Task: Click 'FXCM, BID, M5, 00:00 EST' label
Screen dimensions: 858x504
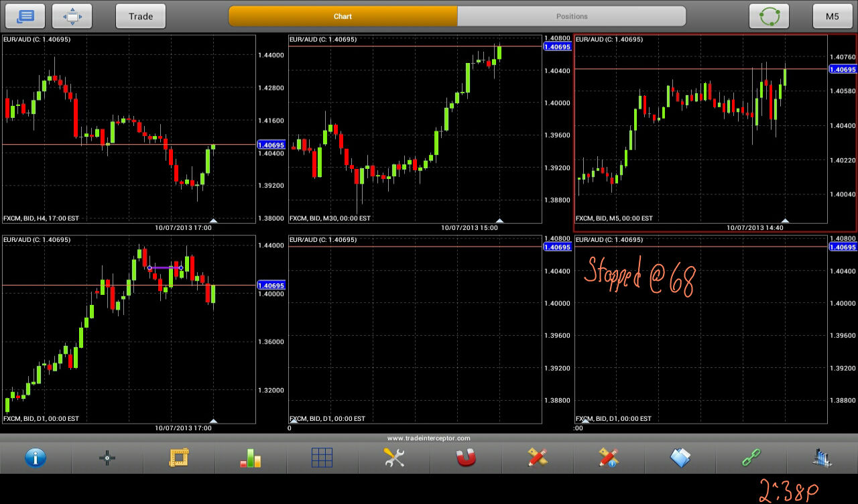Action: coord(614,218)
